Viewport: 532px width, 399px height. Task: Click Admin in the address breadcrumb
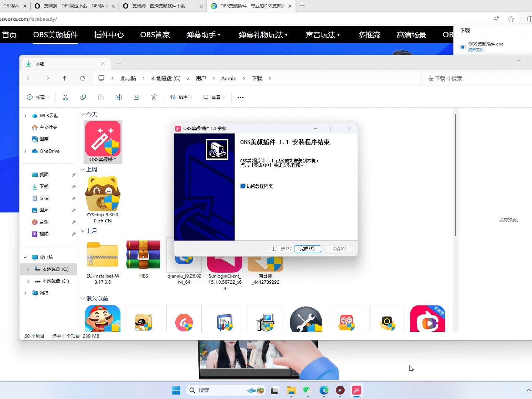click(229, 78)
